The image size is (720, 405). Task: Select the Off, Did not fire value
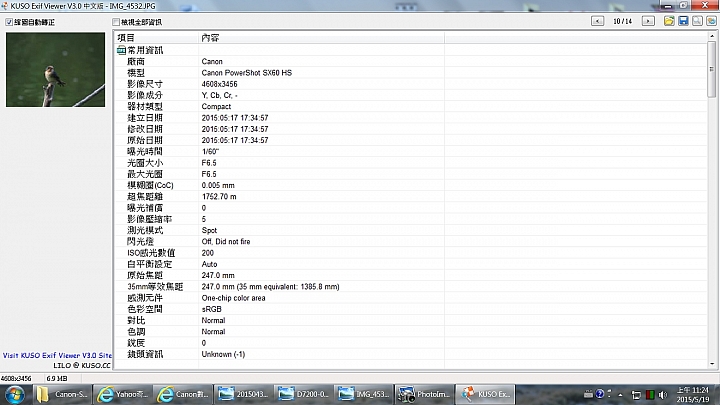click(226, 242)
